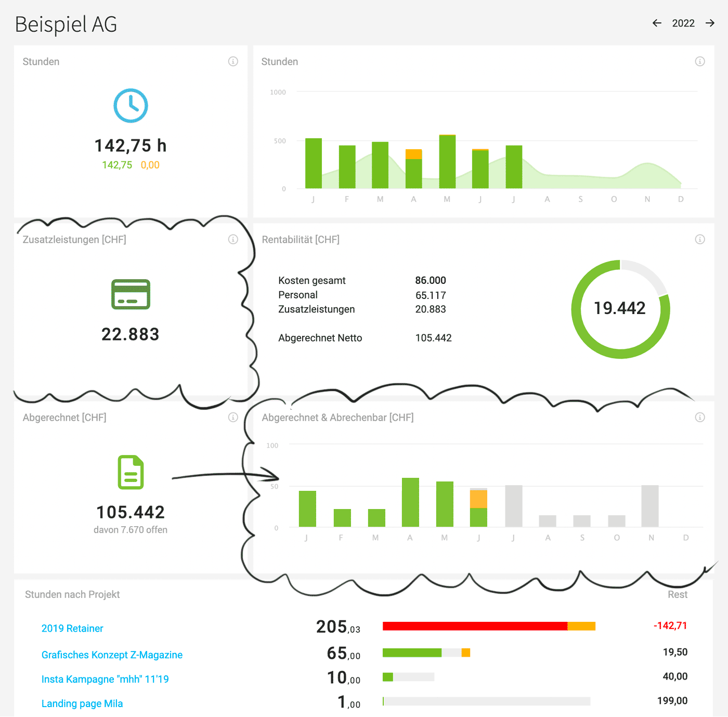Click the year 2022 label

(x=683, y=23)
